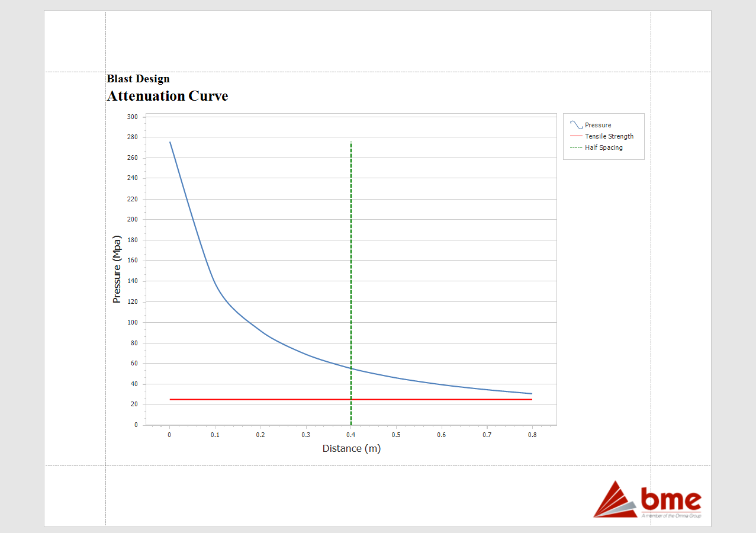The height and width of the screenshot is (533, 756).
Task: Click the "Attenuation Curve" chart title
Action: [167, 96]
